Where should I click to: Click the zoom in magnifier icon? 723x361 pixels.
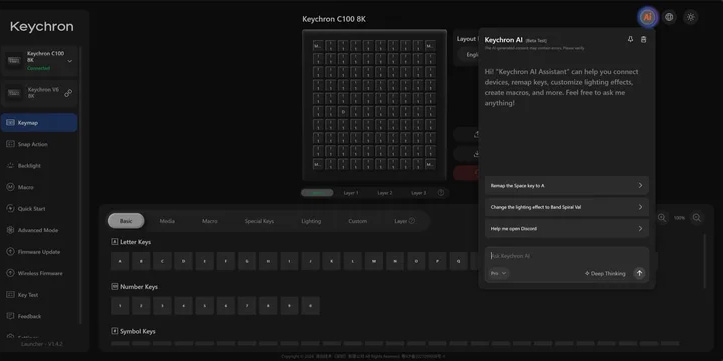[x=697, y=218]
